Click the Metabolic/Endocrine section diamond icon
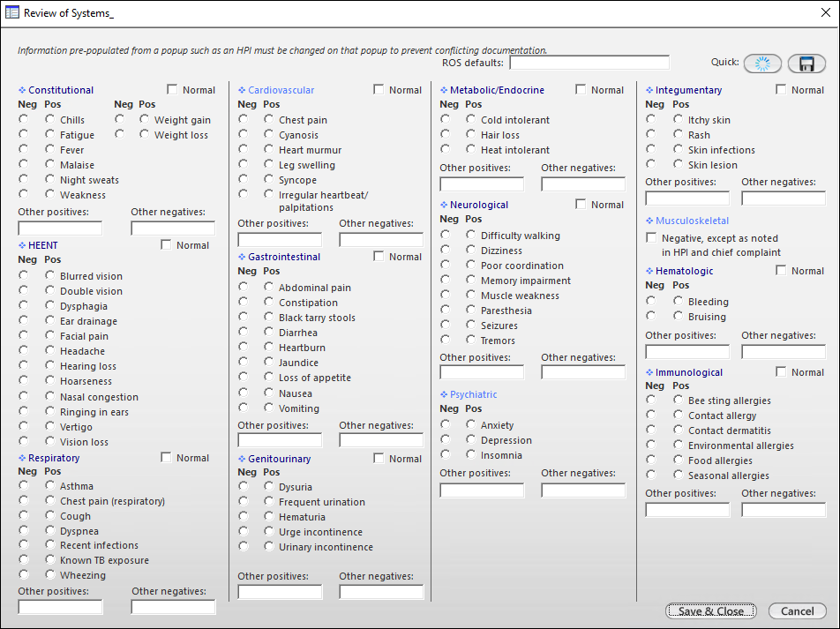The image size is (840, 629). 444,90
